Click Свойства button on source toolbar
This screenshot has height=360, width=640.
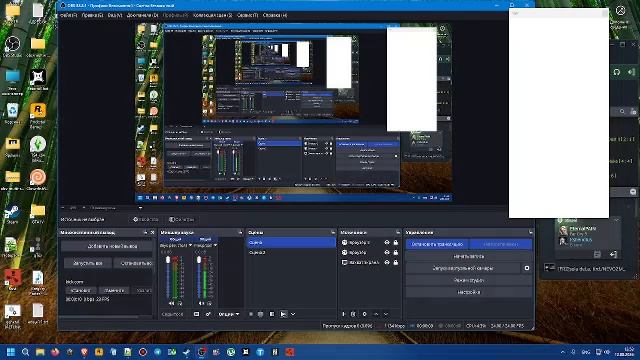click(146, 220)
